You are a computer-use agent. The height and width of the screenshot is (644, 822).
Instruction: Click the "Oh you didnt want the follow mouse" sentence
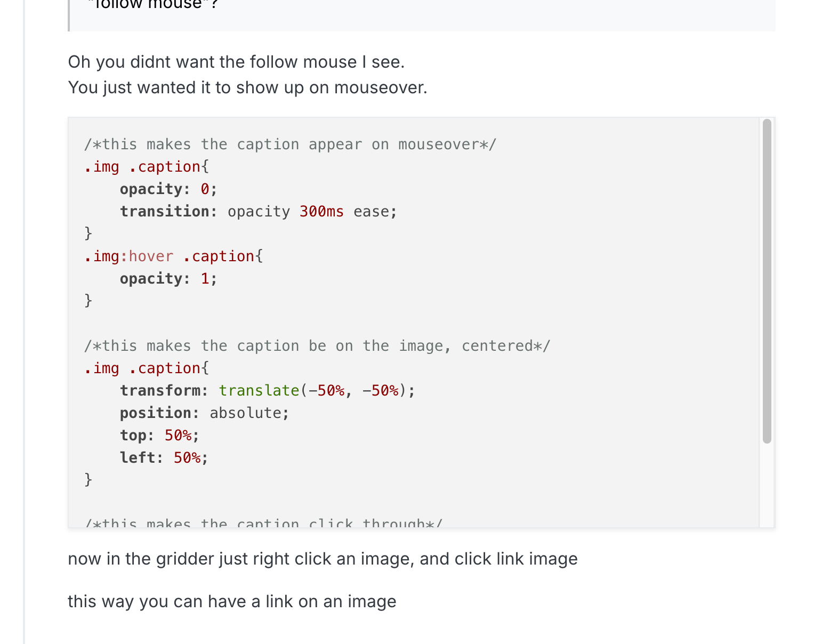click(x=236, y=62)
